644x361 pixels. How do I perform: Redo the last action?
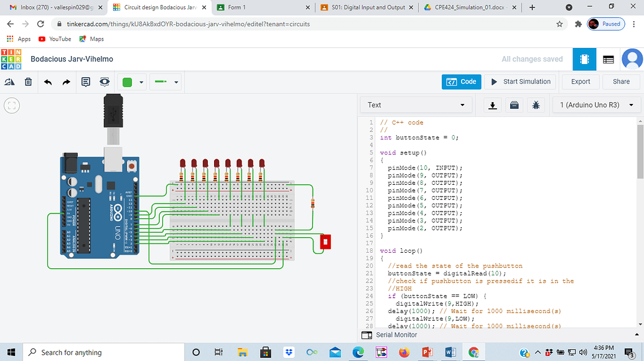tap(67, 82)
